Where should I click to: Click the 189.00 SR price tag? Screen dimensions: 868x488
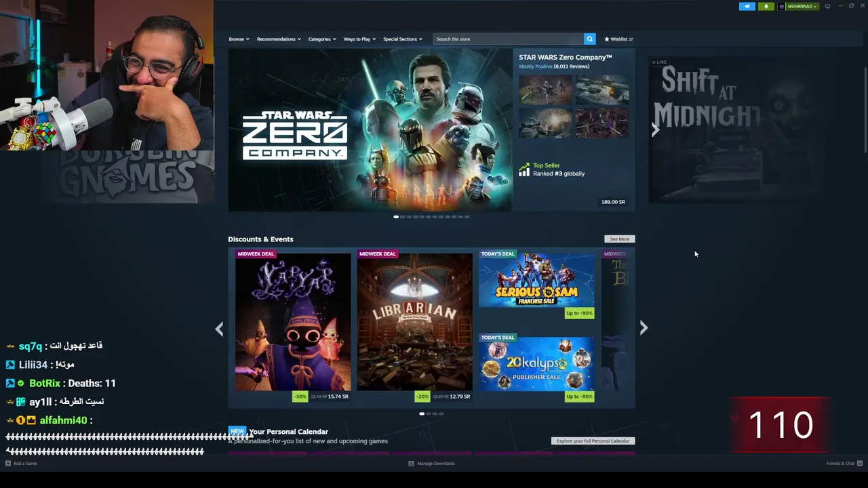pyautogui.click(x=613, y=202)
